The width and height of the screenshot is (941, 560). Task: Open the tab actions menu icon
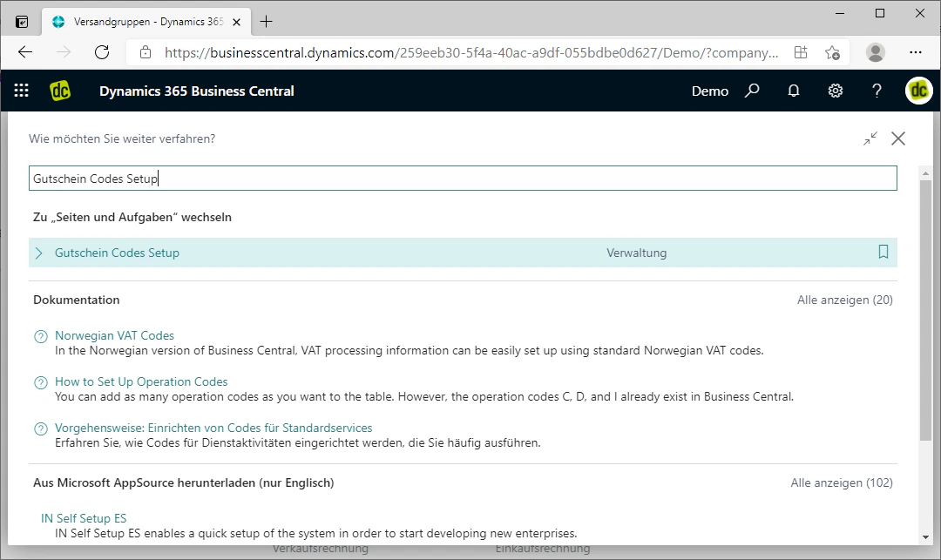pos(22,22)
